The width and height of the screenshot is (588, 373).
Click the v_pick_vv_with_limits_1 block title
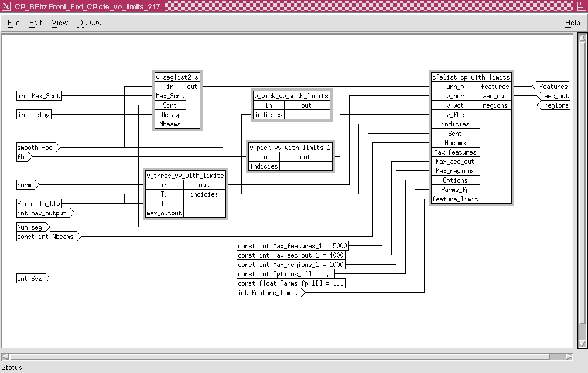[x=290, y=148]
